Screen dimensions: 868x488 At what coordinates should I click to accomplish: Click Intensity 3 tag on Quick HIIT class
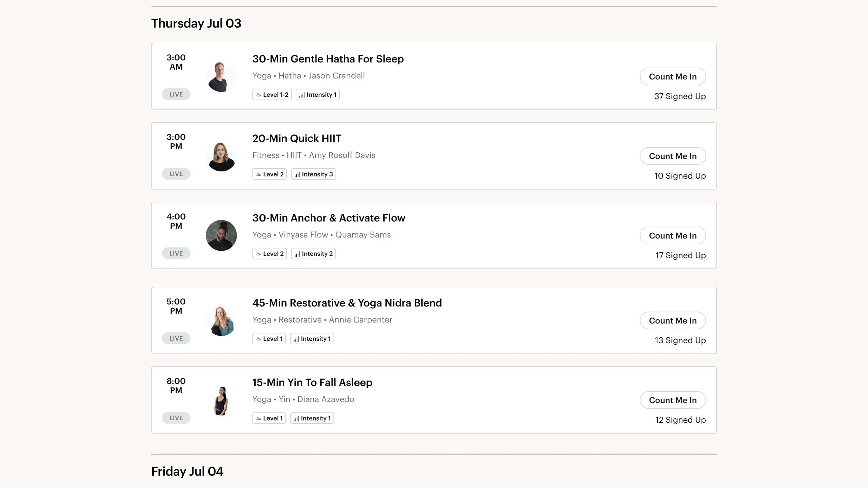(x=313, y=174)
